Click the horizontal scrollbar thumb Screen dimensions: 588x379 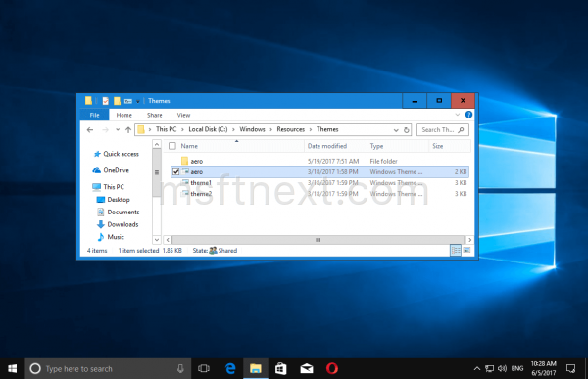tap(318, 240)
